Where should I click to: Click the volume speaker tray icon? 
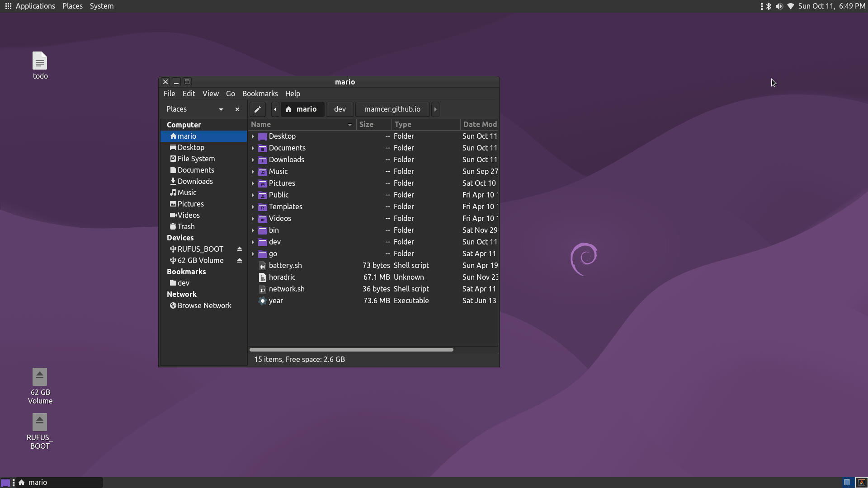pyautogui.click(x=779, y=6)
